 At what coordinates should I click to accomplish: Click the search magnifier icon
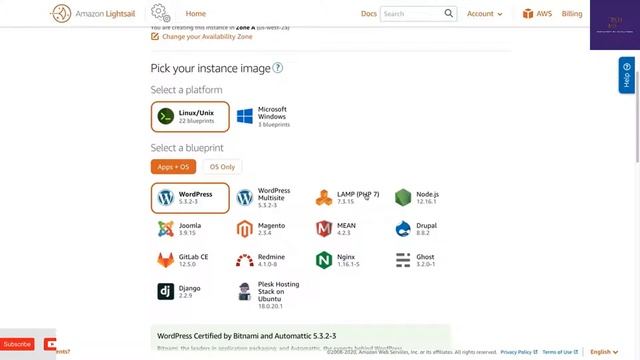pyautogui.click(x=449, y=13)
